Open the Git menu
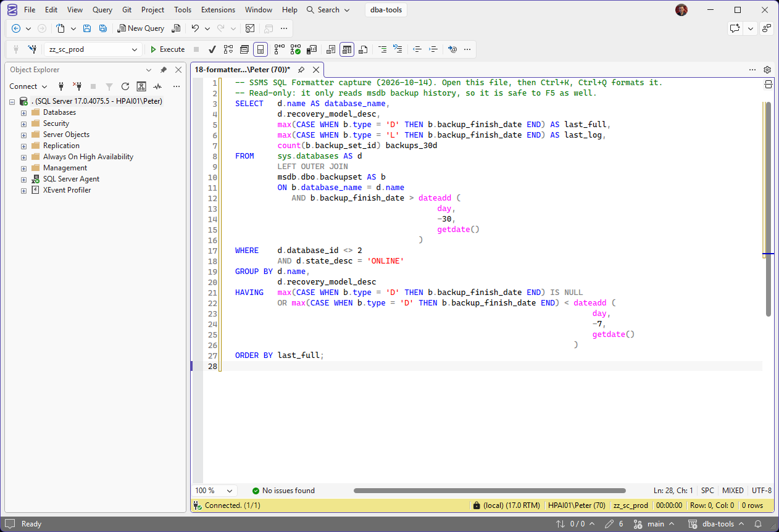The height and width of the screenshot is (532, 779). click(x=127, y=10)
